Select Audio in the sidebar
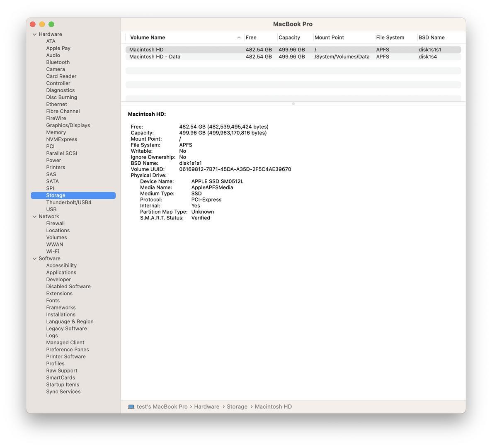Viewport: 492px width, 448px height. tap(53, 55)
